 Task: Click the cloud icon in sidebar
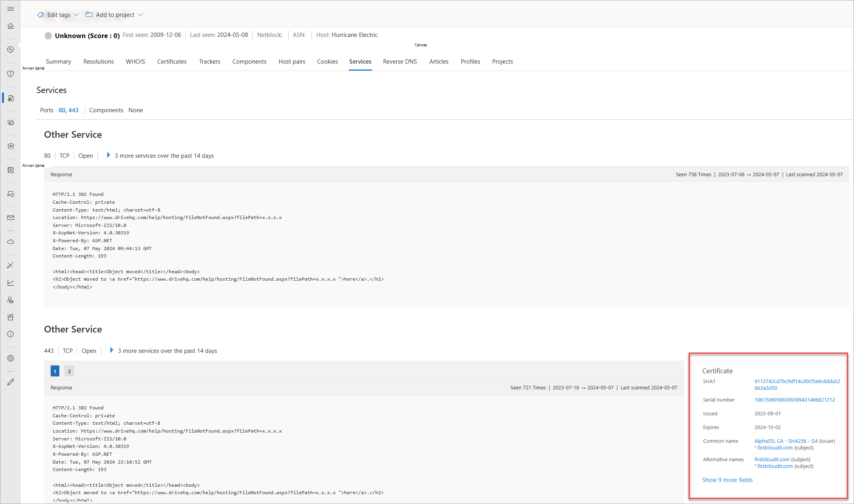[x=11, y=242]
